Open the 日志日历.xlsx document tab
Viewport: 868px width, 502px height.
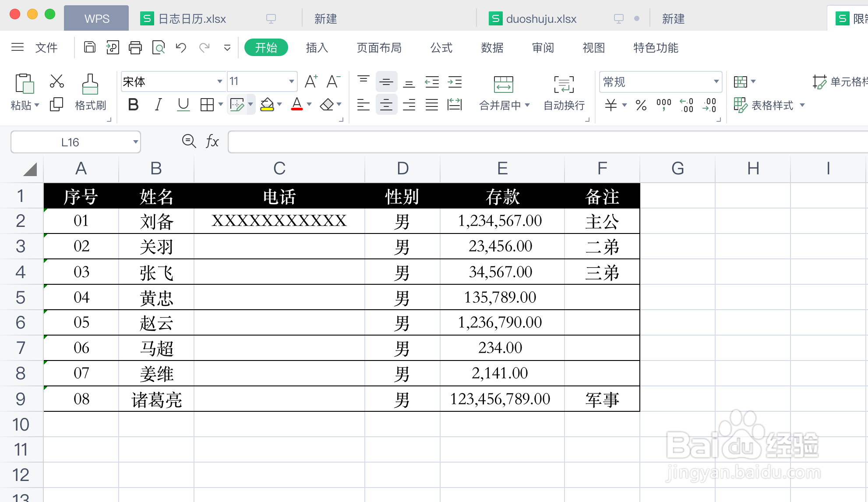pos(192,19)
